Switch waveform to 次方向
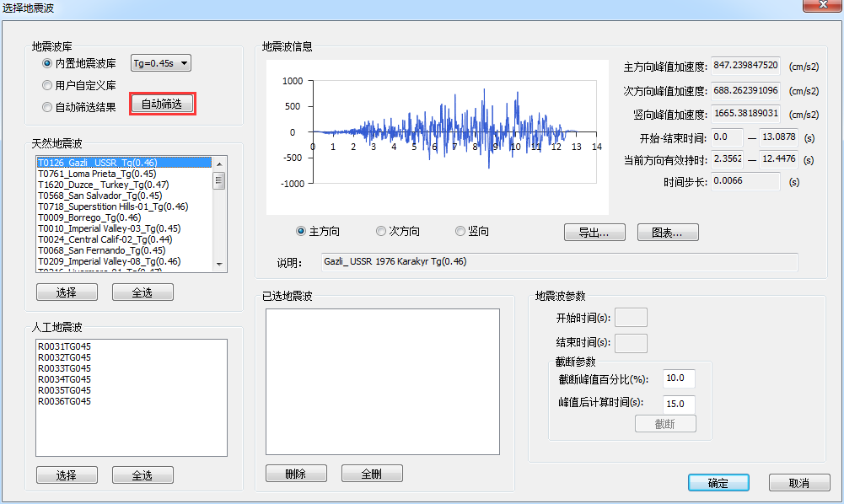The height and width of the screenshot is (504, 844). pyautogui.click(x=381, y=232)
